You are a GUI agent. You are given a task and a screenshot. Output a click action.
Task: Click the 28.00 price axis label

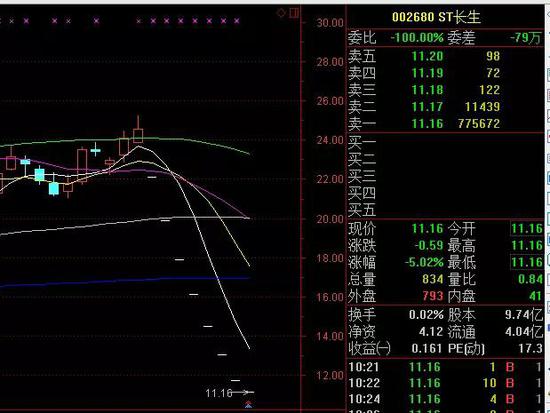pos(330,62)
